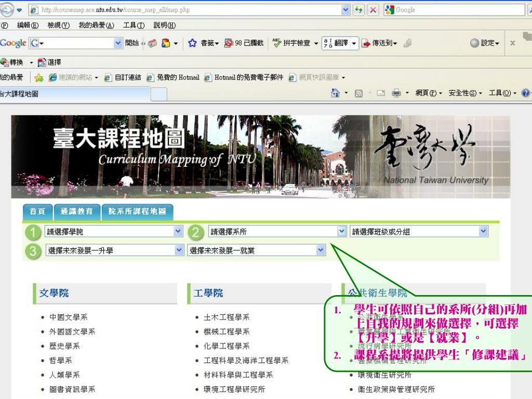Click the 開始 search button on Google toolbar
This screenshot has width=532, height=399.
(x=132, y=43)
